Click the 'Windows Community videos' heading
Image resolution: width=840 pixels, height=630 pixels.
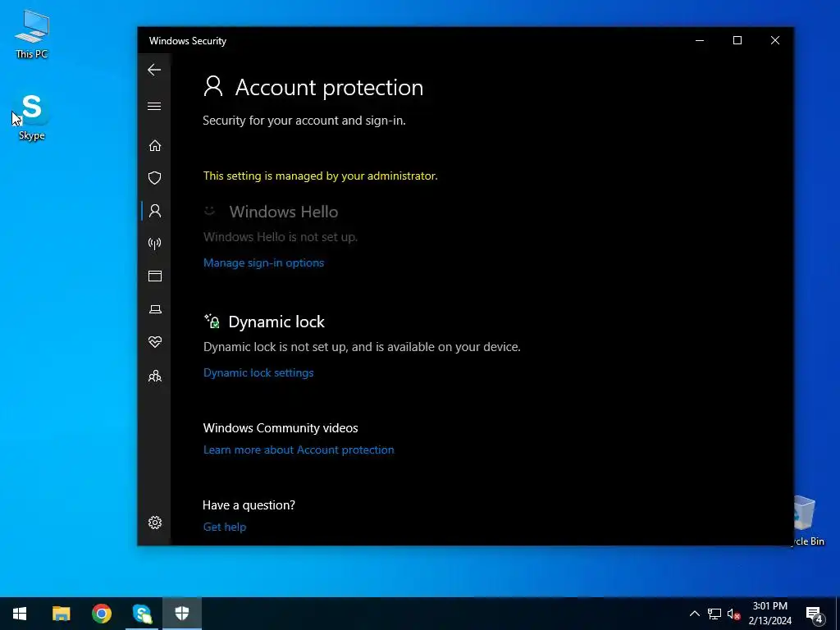tap(281, 427)
